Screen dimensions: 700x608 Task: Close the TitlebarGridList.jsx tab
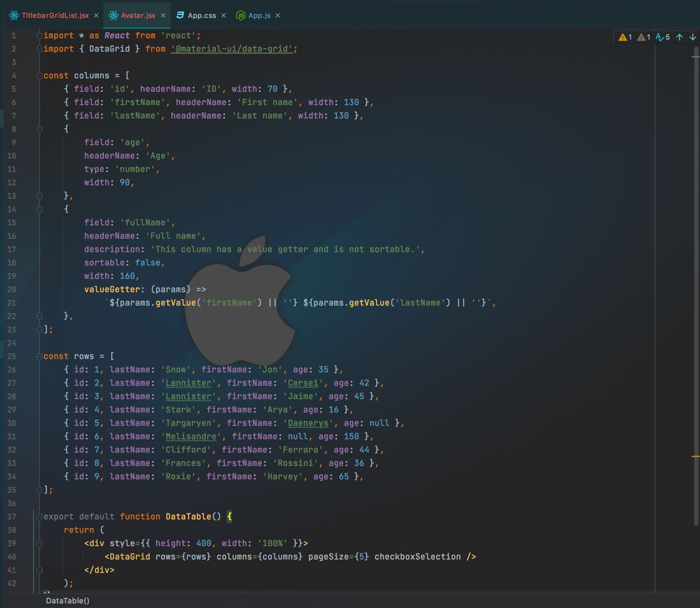96,15
